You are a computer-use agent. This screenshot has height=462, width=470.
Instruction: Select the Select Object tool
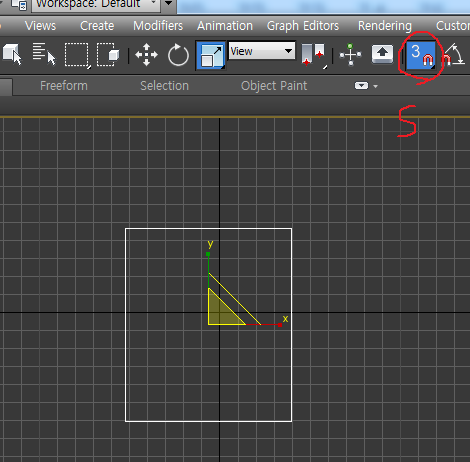coord(12,54)
